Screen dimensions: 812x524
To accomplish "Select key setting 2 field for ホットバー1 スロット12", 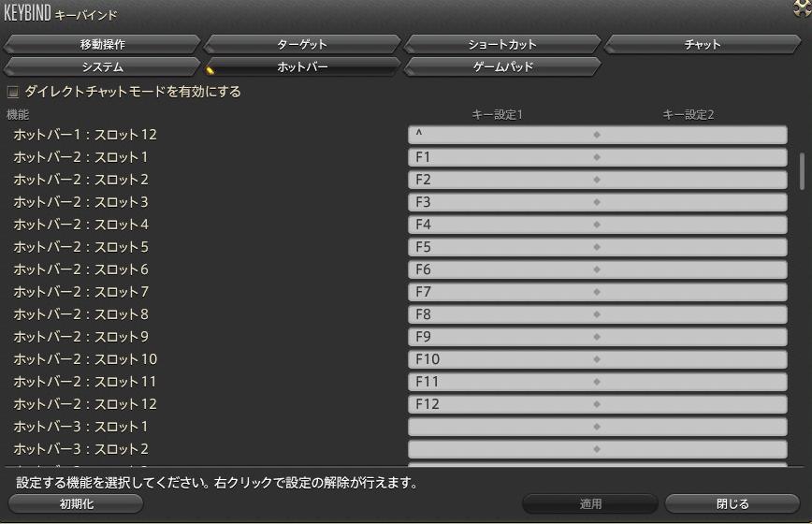I will click(692, 135).
